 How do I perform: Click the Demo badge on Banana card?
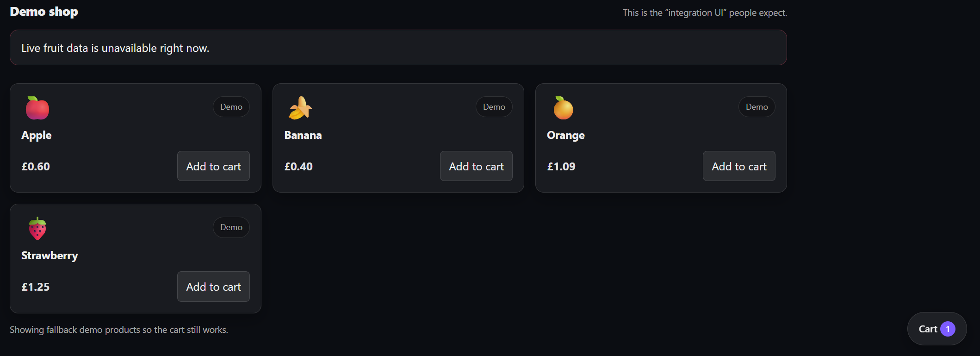(494, 107)
